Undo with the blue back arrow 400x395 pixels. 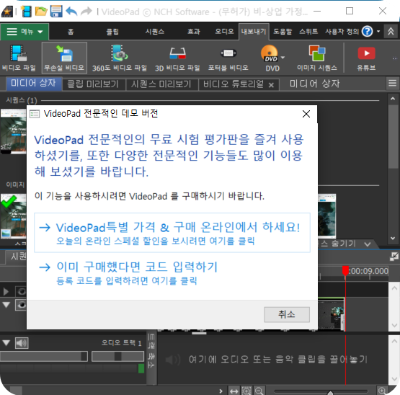(71, 11)
